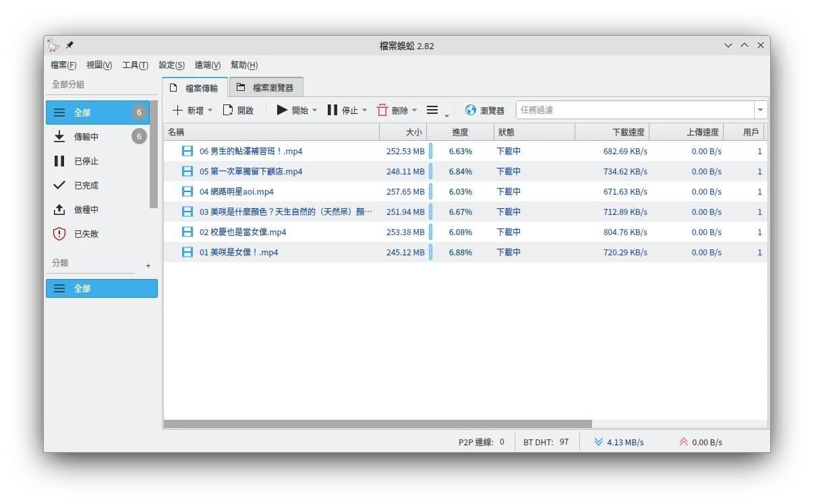
Task: Toggle the pin icon in title bar
Action: [x=69, y=46]
